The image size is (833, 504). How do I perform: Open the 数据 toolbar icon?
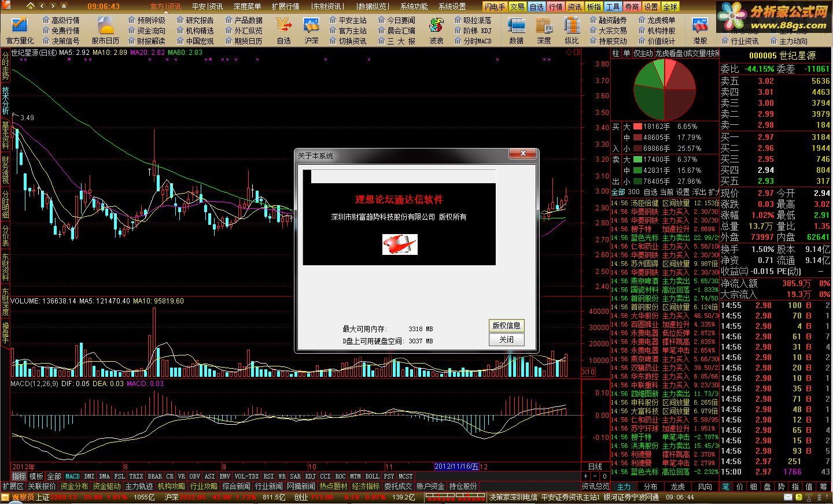516,30
